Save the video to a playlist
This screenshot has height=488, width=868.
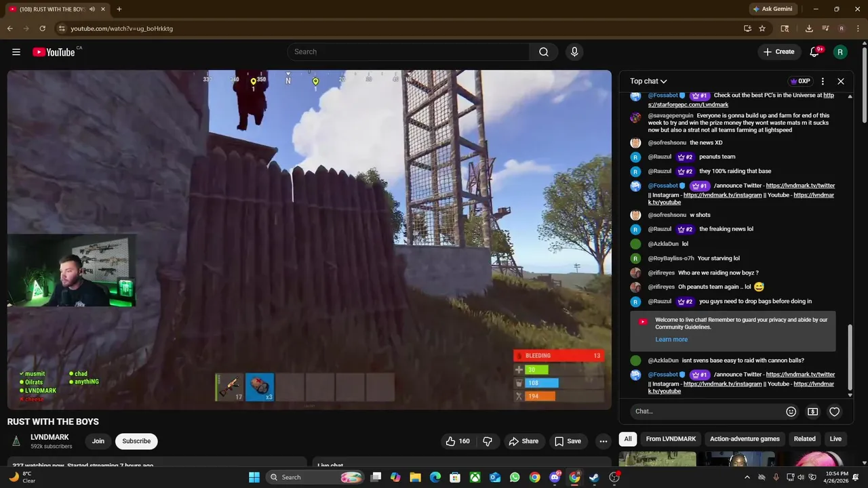(568, 441)
